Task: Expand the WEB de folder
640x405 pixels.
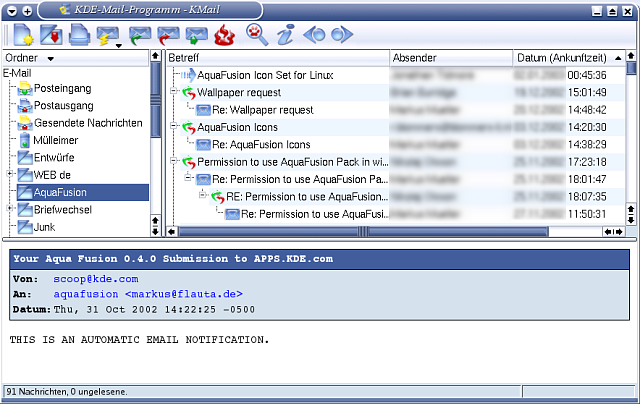Action: 10,174
